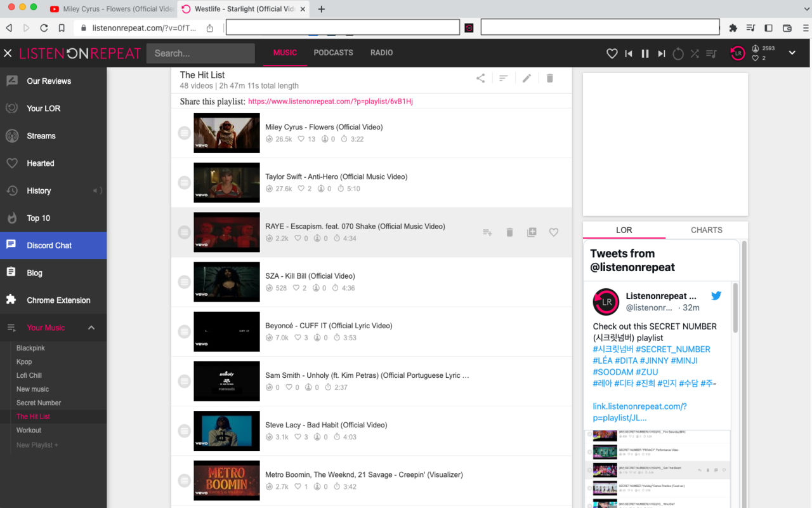Toggle repeat mode in the player bar
The height and width of the screenshot is (508, 812).
pyautogui.click(x=678, y=53)
